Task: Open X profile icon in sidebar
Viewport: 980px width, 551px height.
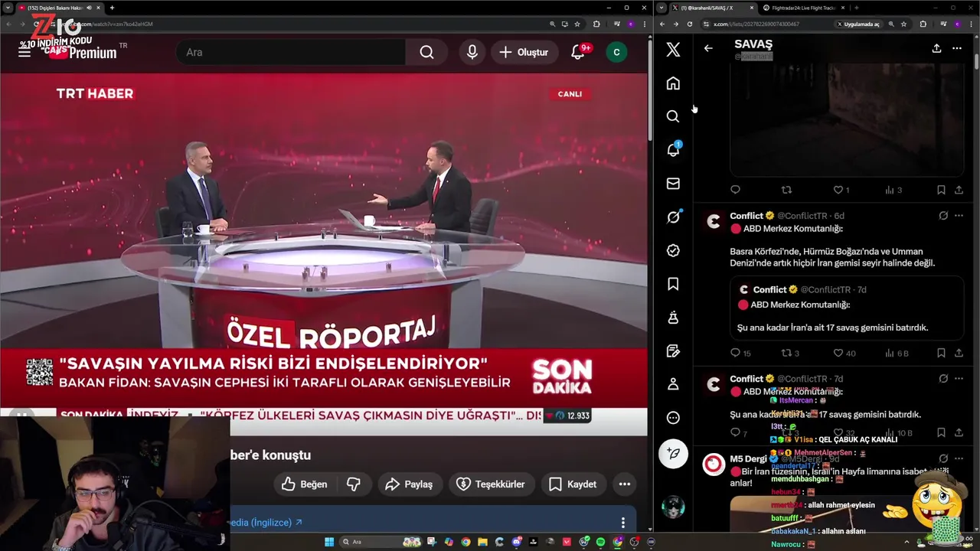Action: 673,384
